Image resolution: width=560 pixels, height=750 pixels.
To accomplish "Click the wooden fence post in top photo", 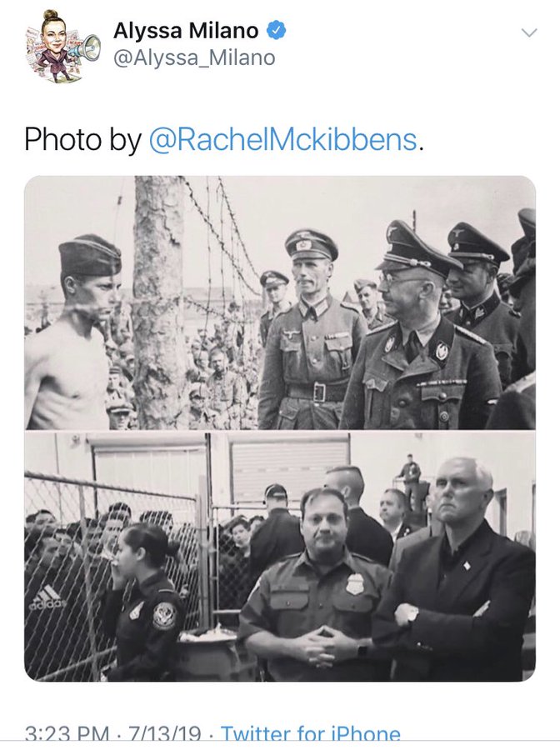I will [158, 302].
